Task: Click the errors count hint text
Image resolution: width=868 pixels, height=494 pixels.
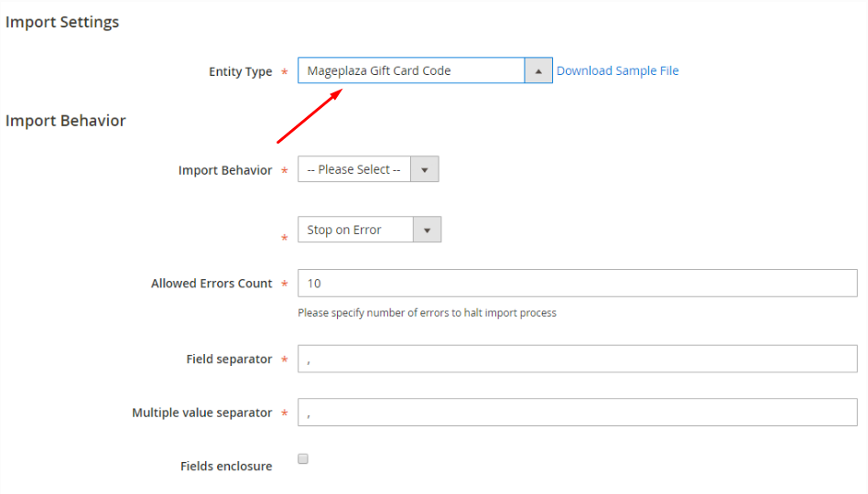Action: click(427, 313)
